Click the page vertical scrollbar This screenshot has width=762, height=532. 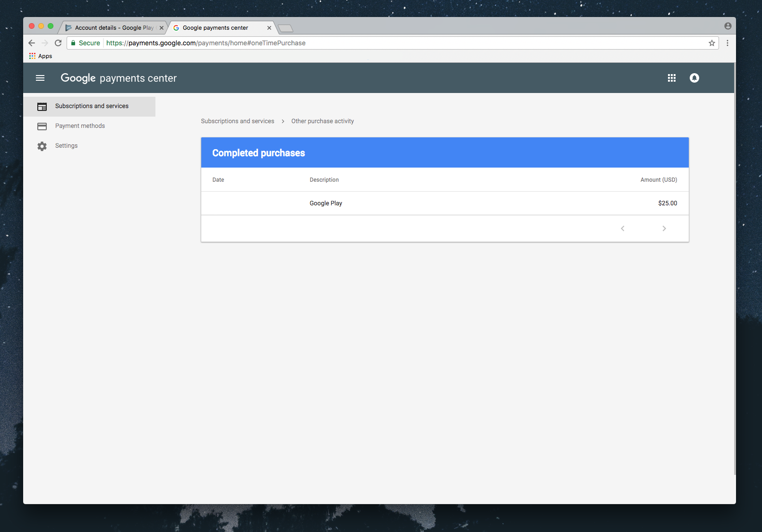(x=735, y=269)
